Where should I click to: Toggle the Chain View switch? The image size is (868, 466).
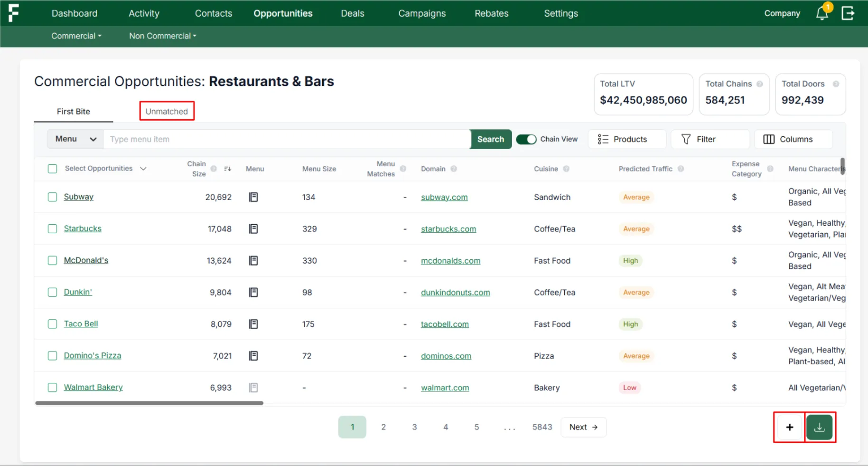[526, 139]
